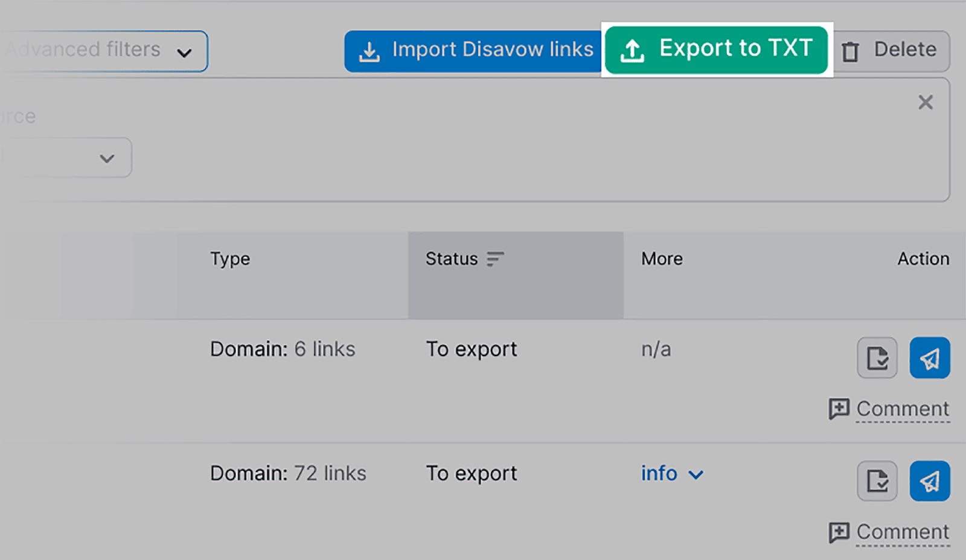This screenshot has height=560, width=966.
Task: Click the Import Disavow links button
Action: click(x=475, y=51)
